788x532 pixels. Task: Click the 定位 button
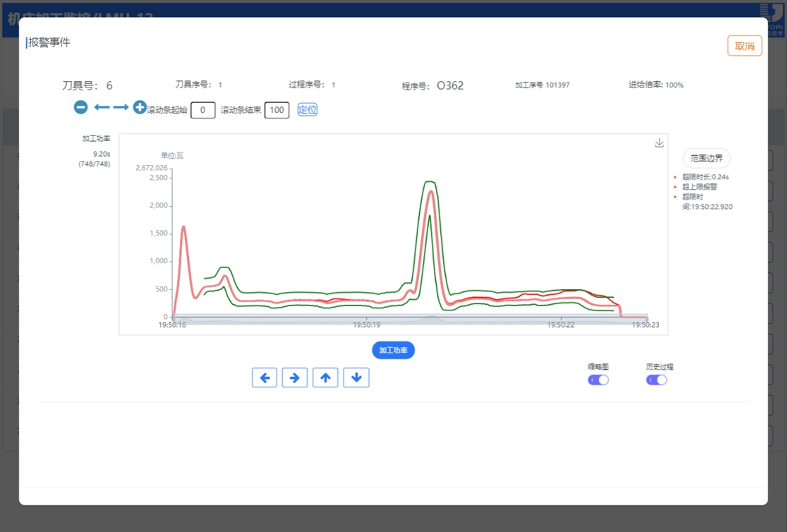(307, 109)
